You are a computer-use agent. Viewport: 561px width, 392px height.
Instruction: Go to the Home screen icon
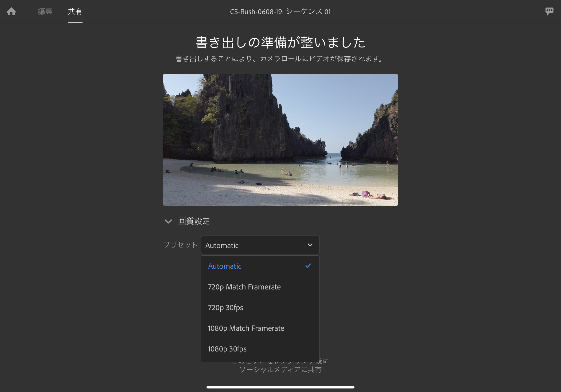pyautogui.click(x=11, y=11)
